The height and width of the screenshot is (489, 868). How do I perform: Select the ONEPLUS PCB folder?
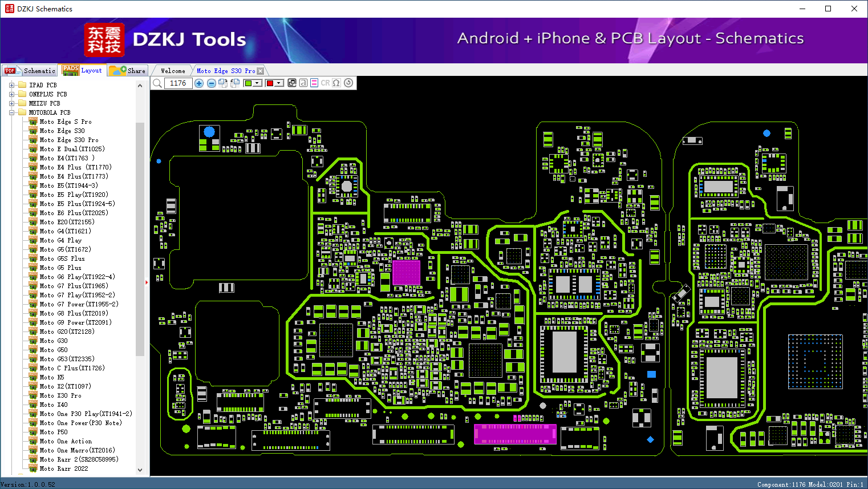pyautogui.click(x=48, y=94)
